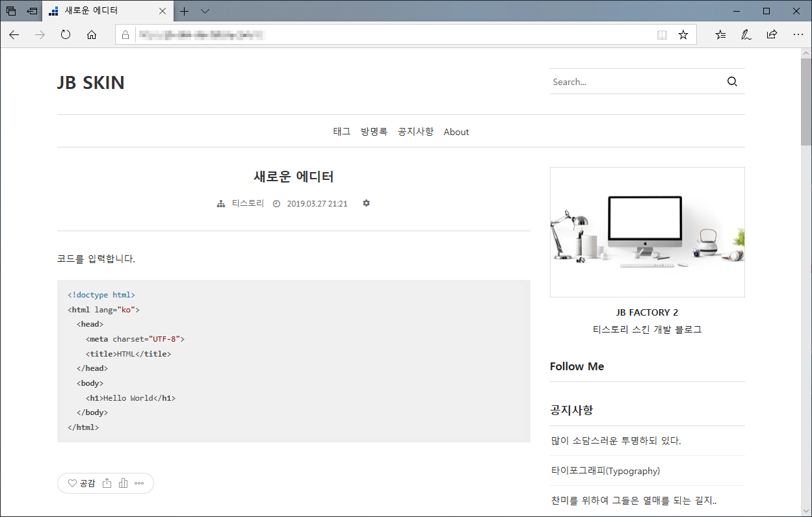Click the <title>HTML</title> code line
Viewport: 812px width, 517px height.
click(x=128, y=354)
